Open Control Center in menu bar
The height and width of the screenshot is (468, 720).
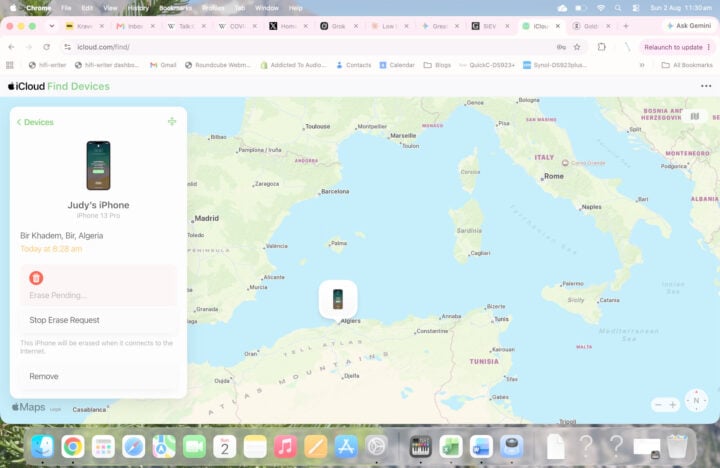point(636,8)
